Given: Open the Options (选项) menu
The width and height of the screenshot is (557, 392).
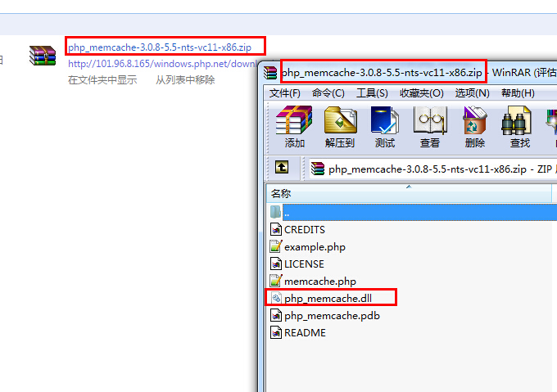Looking at the screenshot, I should (473, 93).
